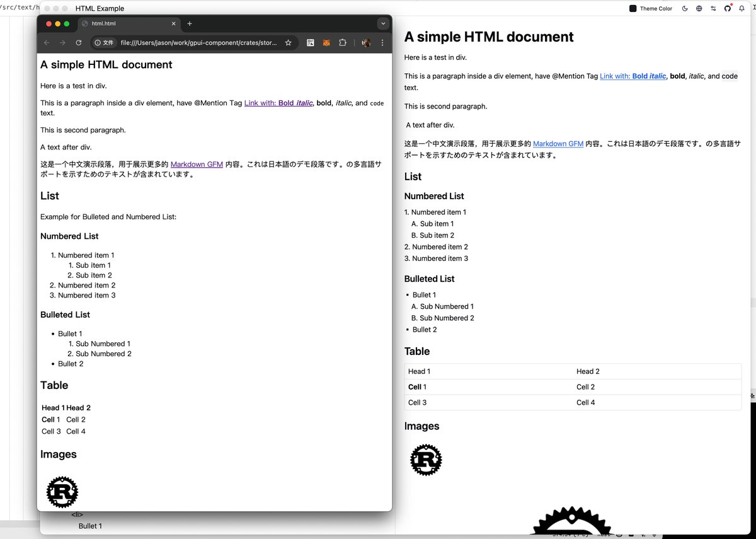Click '3. Numbered item 3' in HTML Example
This screenshot has width=756, height=539.
[x=437, y=258]
